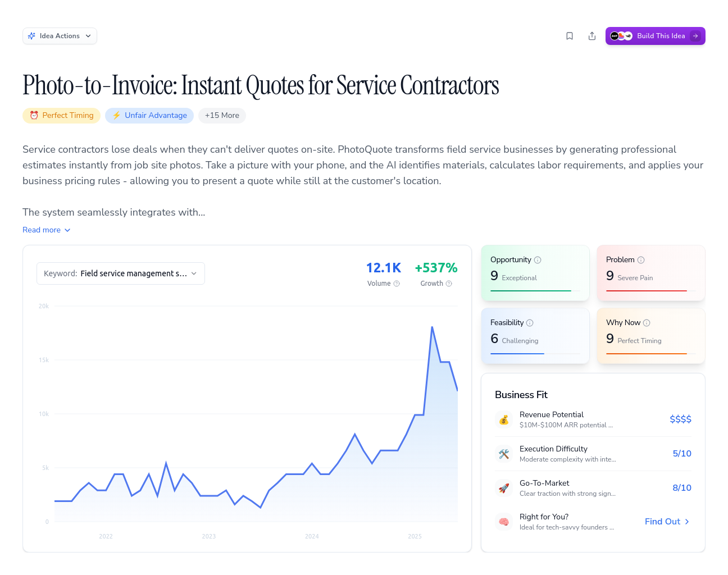
Task: Open the Execution Difficulty row
Action: click(593, 454)
